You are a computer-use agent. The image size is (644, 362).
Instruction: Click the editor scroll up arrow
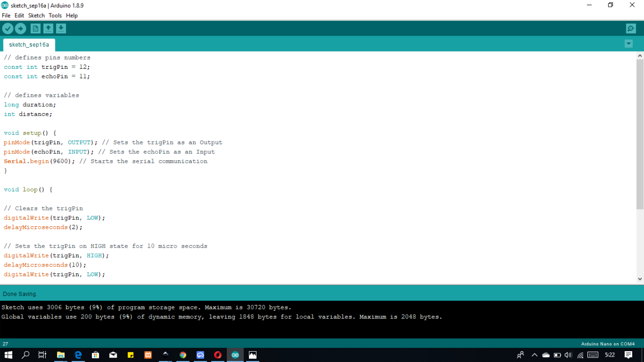[x=640, y=56]
